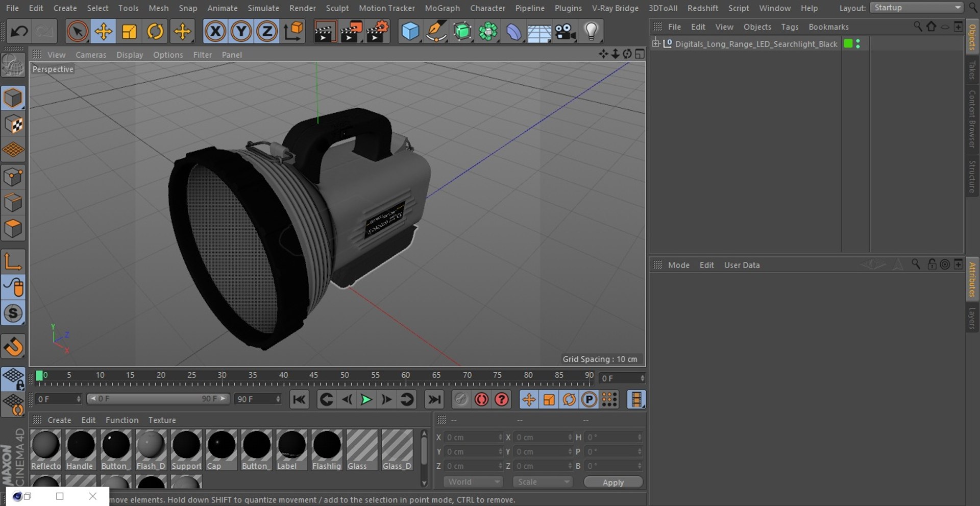
Task: Open the Scale mode dropdown
Action: click(x=543, y=482)
